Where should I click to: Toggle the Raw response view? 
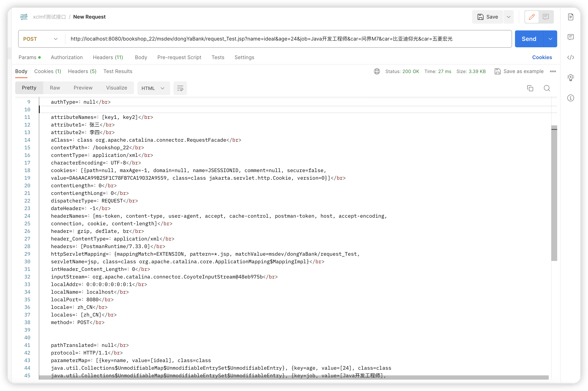coord(54,88)
